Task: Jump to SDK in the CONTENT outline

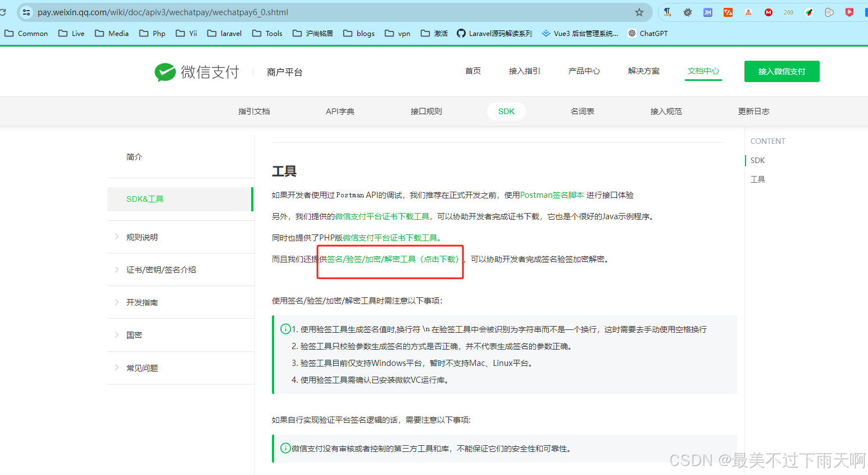Action: pos(758,160)
